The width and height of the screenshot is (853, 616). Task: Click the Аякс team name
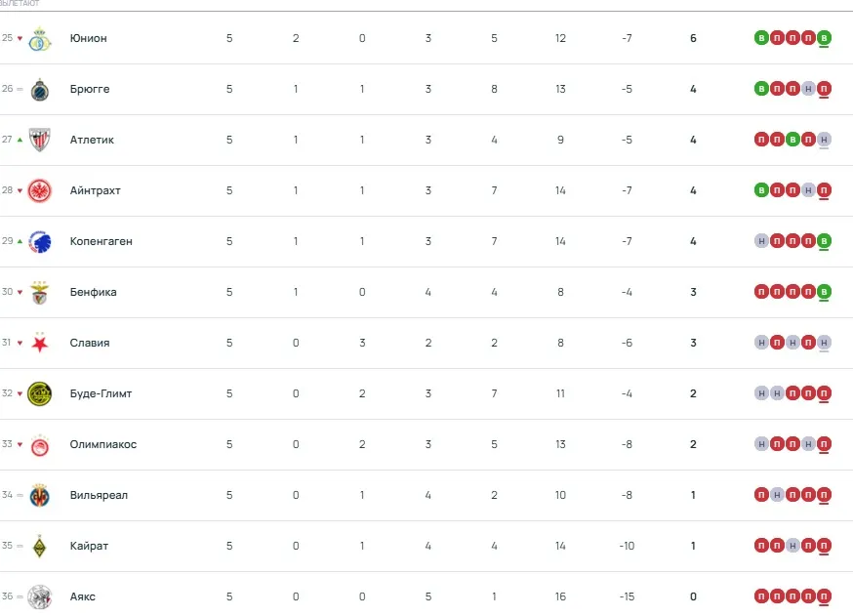[83, 596]
